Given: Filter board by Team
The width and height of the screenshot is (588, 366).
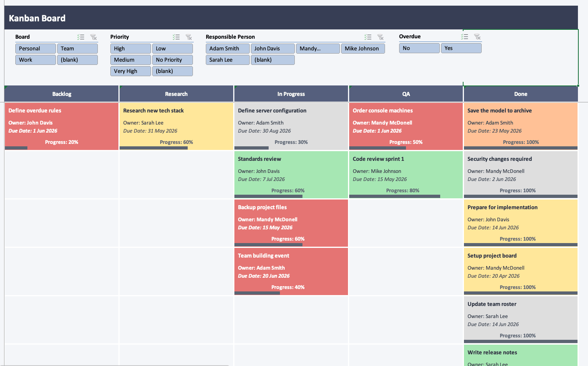Looking at the screenshot, I should pos(77,48).
